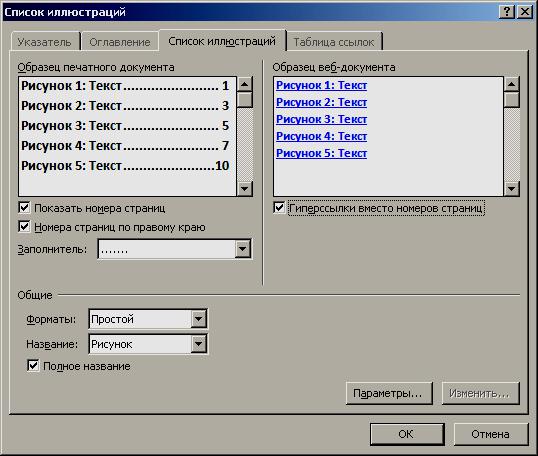Click the Рисунок 1: Текст web link
This screenshot has width=538, height=456.
[321, 85]
